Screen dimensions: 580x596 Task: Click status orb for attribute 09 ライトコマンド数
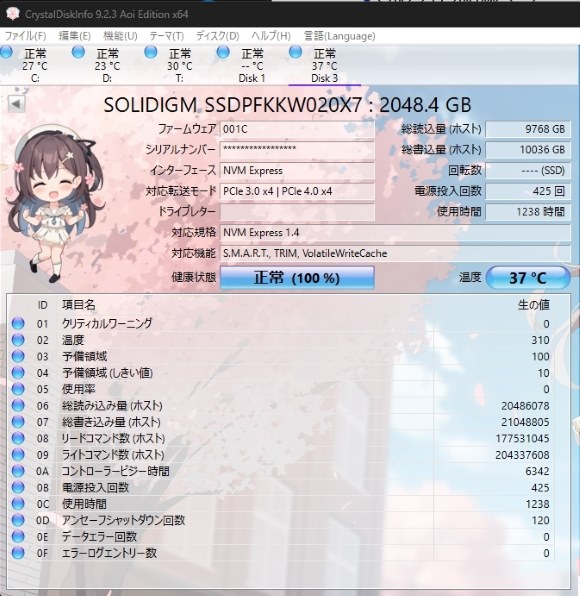tap(18, 454)
